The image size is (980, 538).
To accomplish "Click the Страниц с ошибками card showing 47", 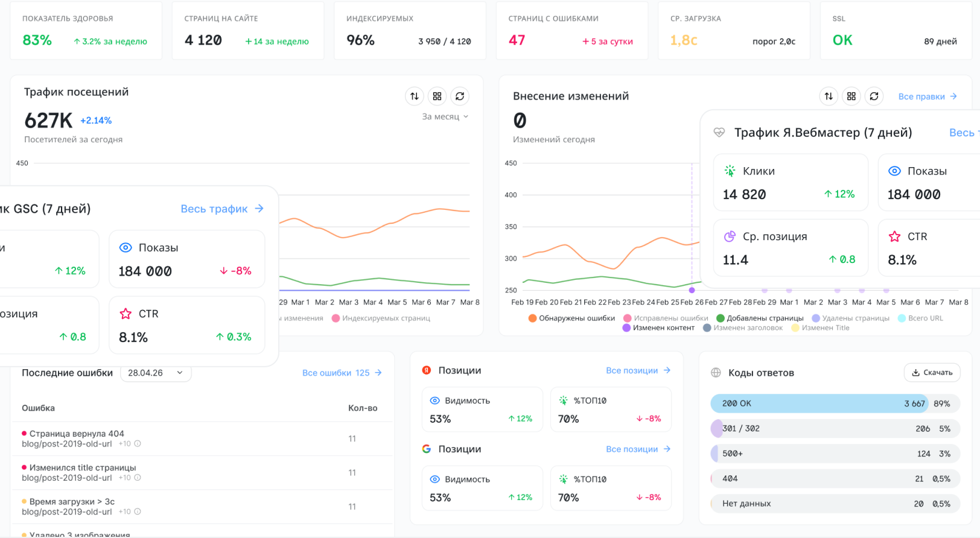I will [x=572, y=31].
